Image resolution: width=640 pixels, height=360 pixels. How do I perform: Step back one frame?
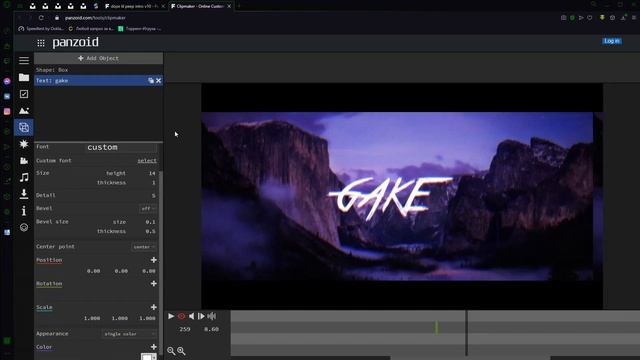click(191, 316)
